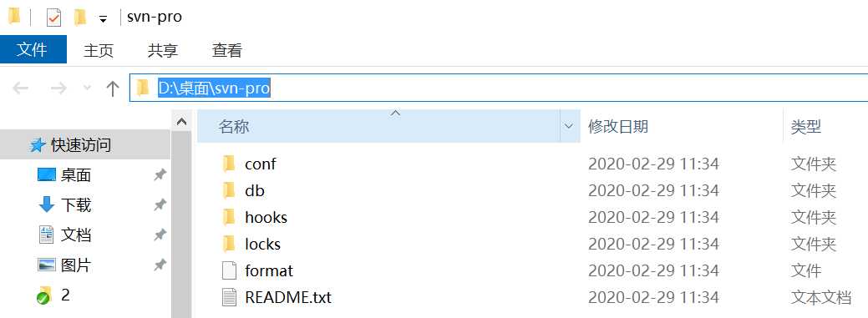Click the 图片 pictures icon in sidebar
The height and width of the screenshot is (318, 868).
pyautogui.click(x=47, y=265)
